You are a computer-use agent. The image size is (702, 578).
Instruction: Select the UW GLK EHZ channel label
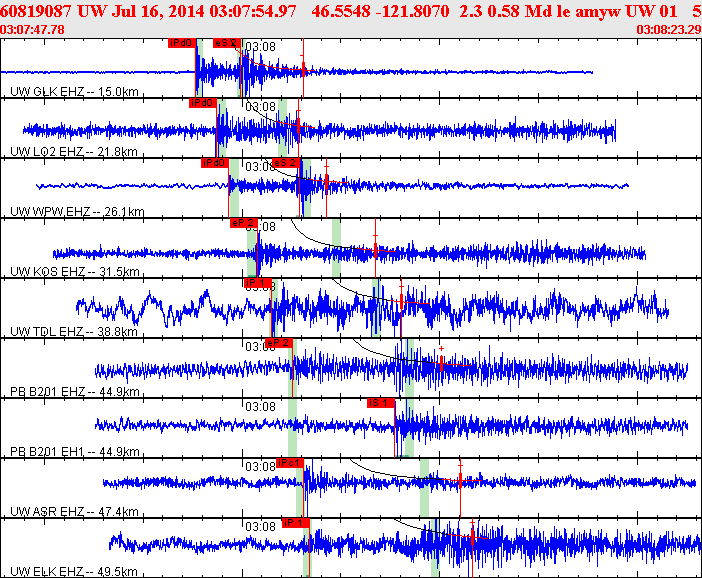click(x=74, y=92)
